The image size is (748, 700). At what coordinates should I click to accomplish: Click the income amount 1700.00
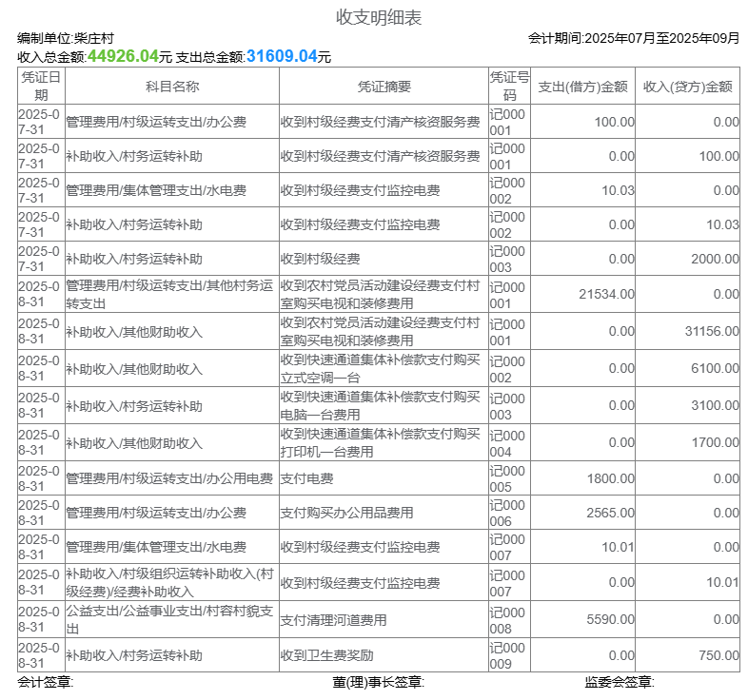pyautogui.click(x=715, y=443)
